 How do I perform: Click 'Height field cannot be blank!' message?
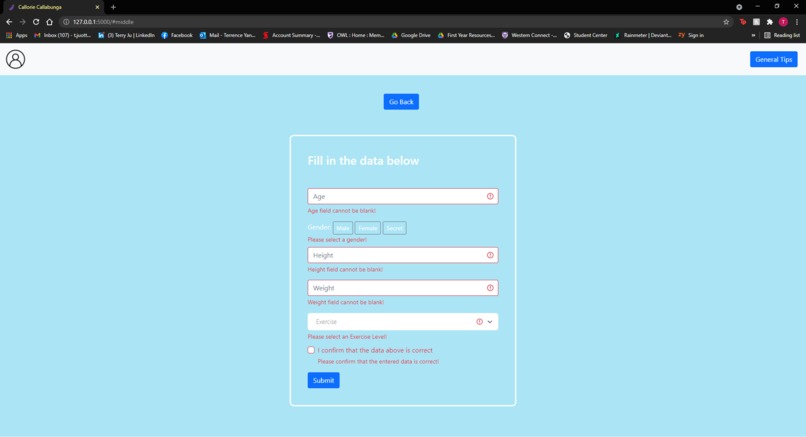click(x=345, y=269)
